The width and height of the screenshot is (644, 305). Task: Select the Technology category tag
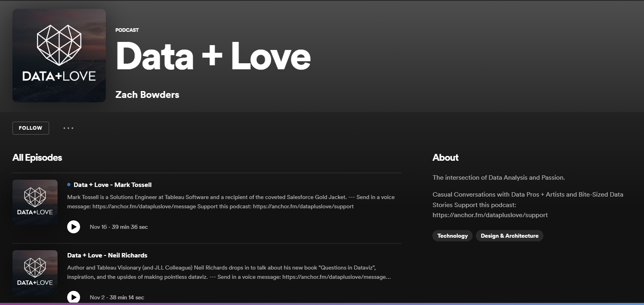453,236
